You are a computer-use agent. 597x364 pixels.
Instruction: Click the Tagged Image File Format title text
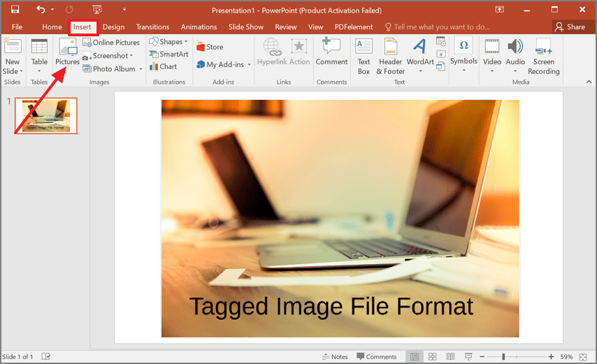click(x=331, y=306)
